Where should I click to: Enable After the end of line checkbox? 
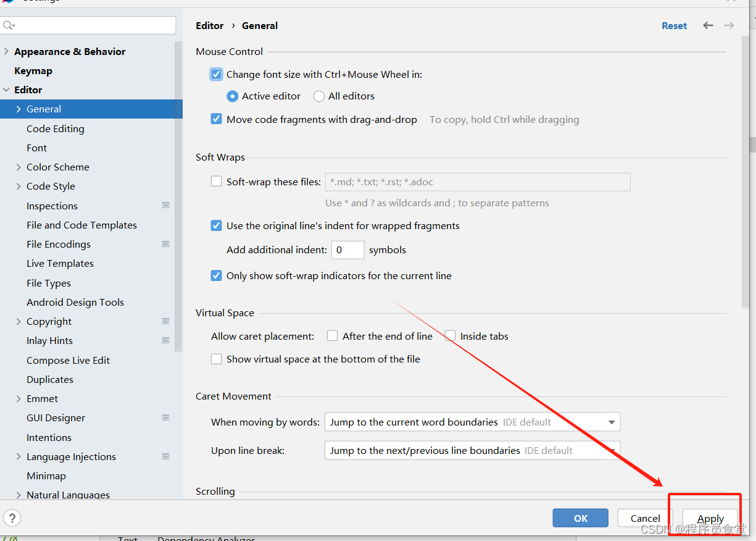click(332, 336)
